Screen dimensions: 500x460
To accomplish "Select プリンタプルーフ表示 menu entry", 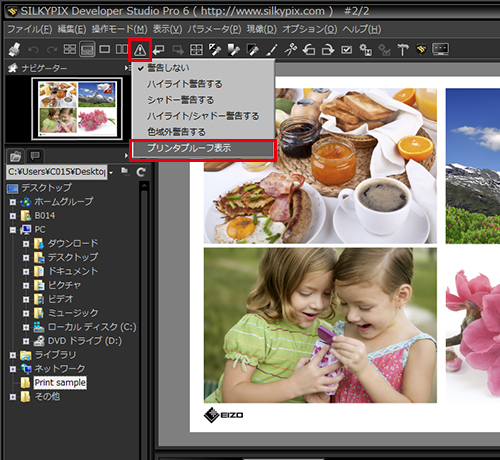I will tap(203, 148).
